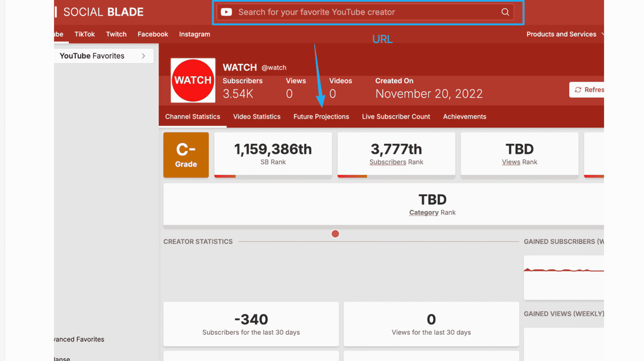Switch to the Channel Statistics tab
The image size is (644, 361).
click(x=193, y=116)
